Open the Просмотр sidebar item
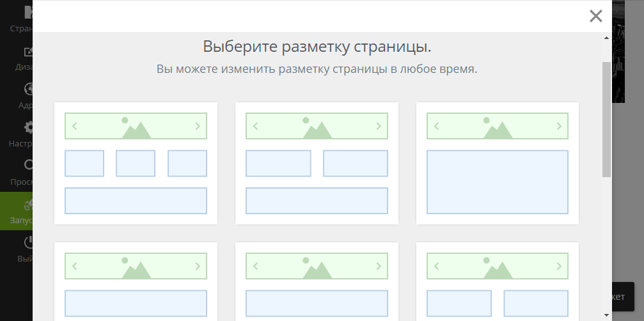 [17, 173]
